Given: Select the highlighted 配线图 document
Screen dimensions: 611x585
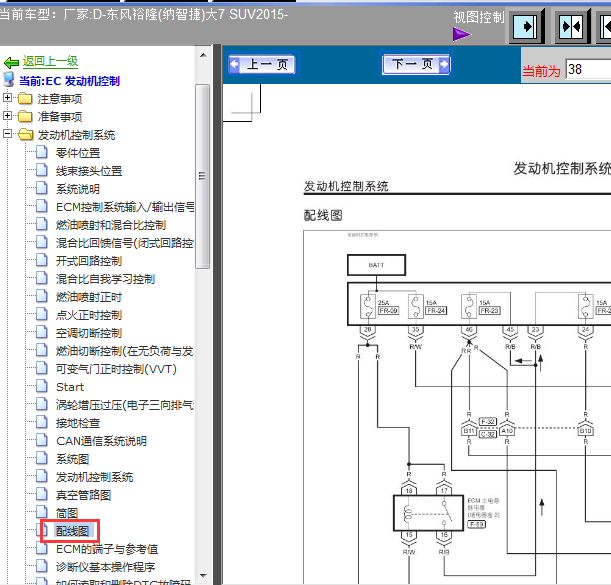Looking at the screenshot, I should point(72,531).
